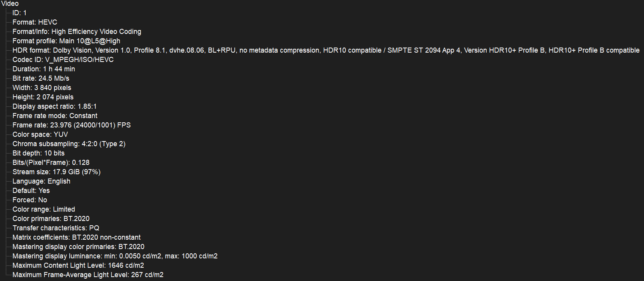The width and height of the screenshot is (644, 281).
Task: Select Maximum Content Light Level 1646 row
Action: click(x=78, y=265)
